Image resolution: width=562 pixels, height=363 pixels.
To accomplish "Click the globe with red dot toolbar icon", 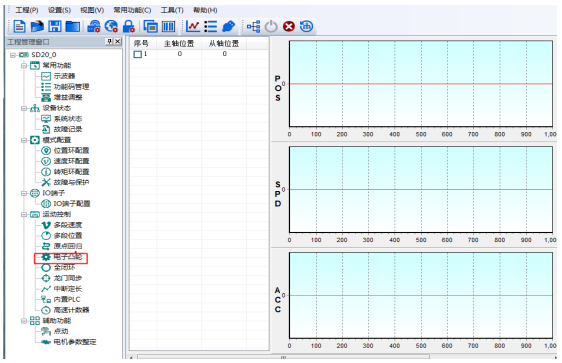I will point(111,26).
